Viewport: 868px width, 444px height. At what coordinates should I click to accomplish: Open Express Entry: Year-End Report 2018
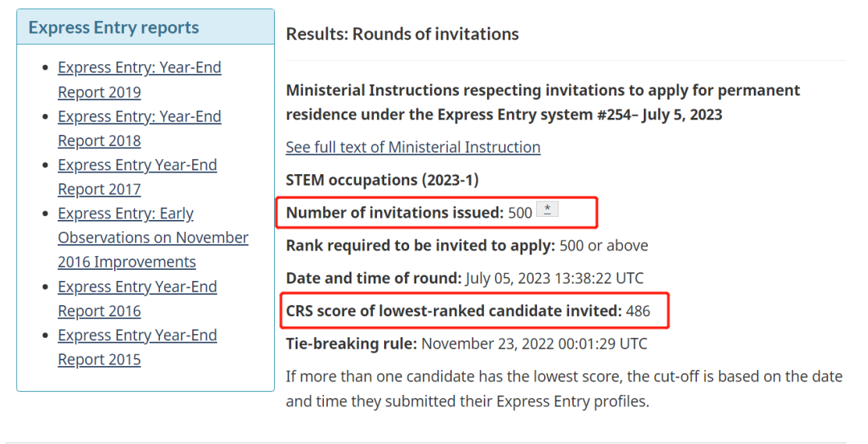[139, 128]
